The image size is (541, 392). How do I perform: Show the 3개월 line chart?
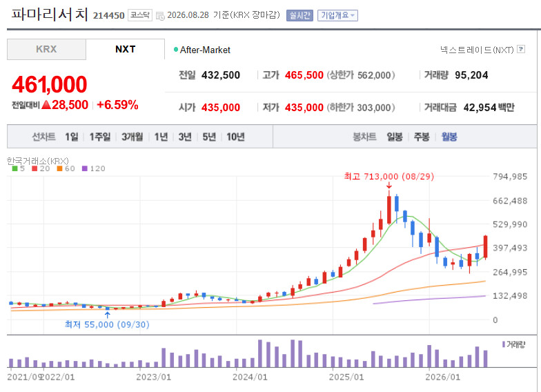point(132,137)
